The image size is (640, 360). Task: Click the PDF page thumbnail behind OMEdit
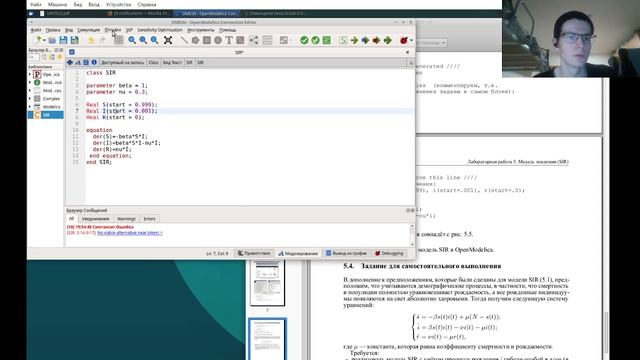[x=267, y=282]
